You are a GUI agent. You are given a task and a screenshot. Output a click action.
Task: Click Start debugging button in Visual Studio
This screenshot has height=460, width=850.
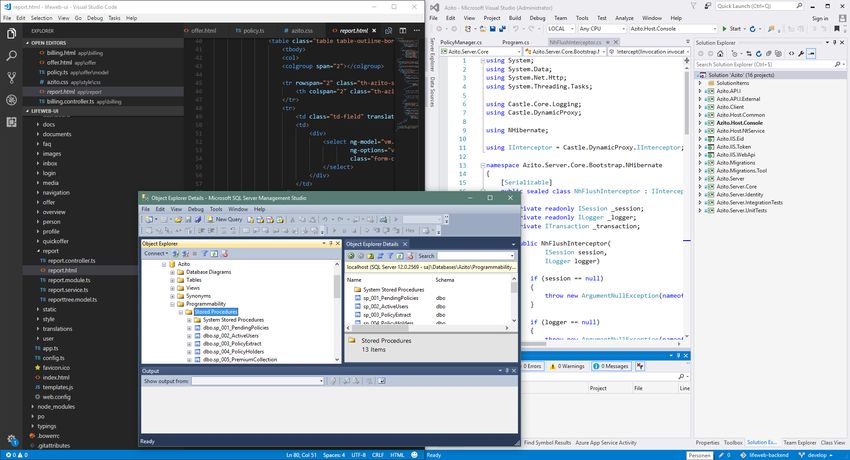tap(731, 29)
